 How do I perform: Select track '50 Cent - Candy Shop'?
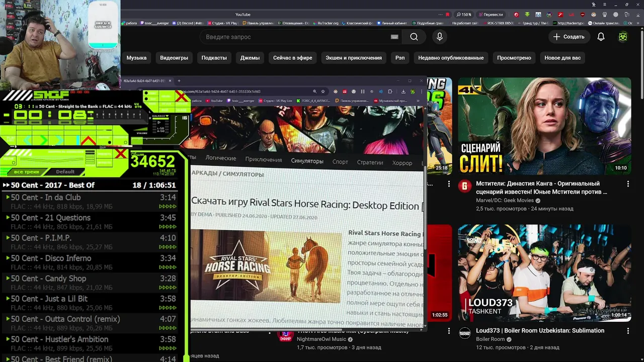91,283
